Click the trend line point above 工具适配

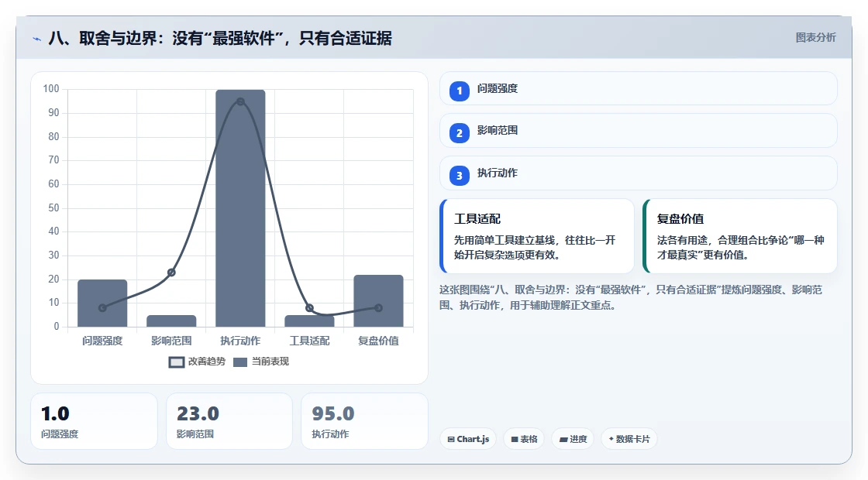[309, 308]
